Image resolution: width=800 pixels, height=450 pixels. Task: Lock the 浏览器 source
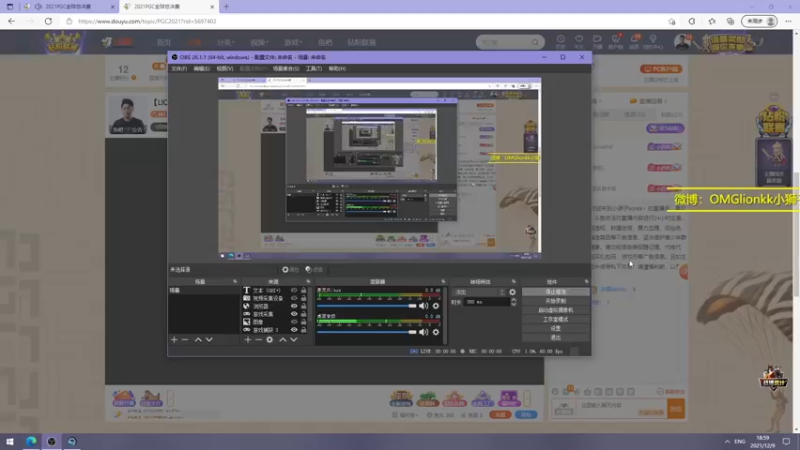[304, 306]
